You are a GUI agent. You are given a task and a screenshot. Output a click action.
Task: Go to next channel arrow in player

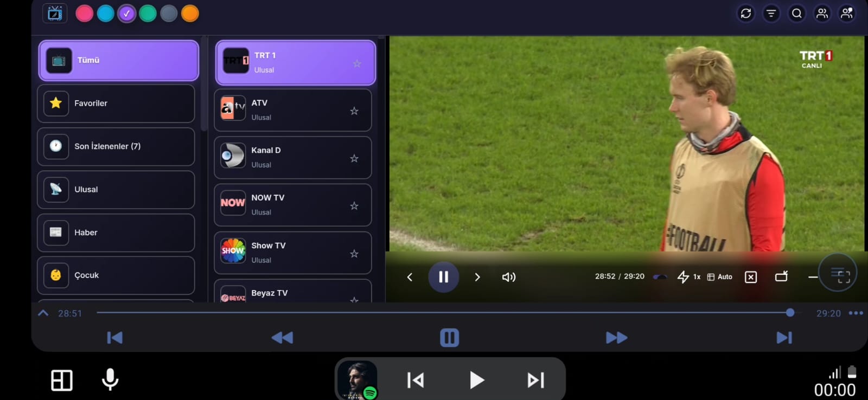[x=477, y=277]
